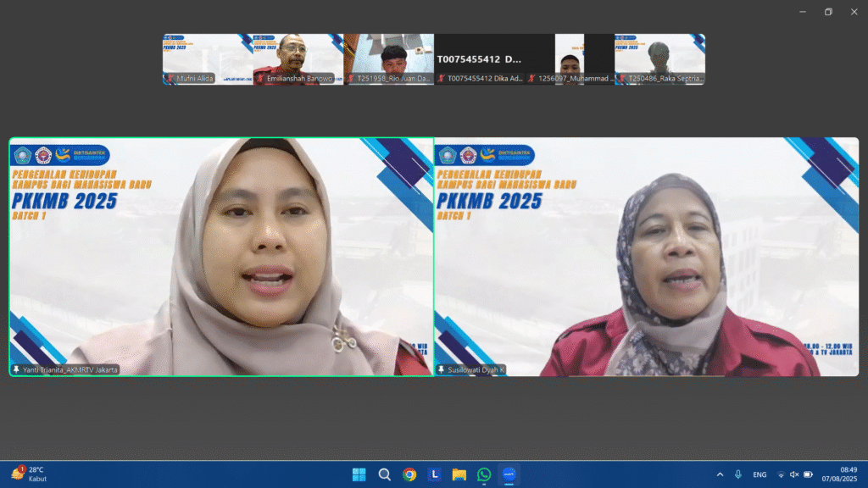
Task: Click the microphone icon in system tray
Action: (738, 474)
